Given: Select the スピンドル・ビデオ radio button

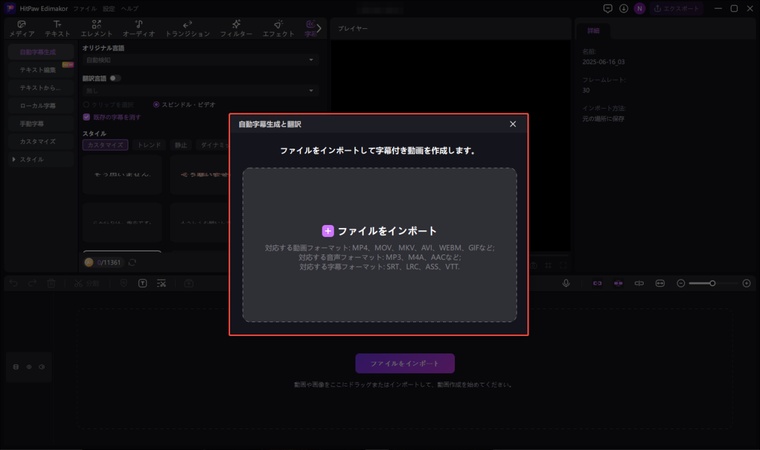Looking at the screenshot, I should [x=156, y=105].
